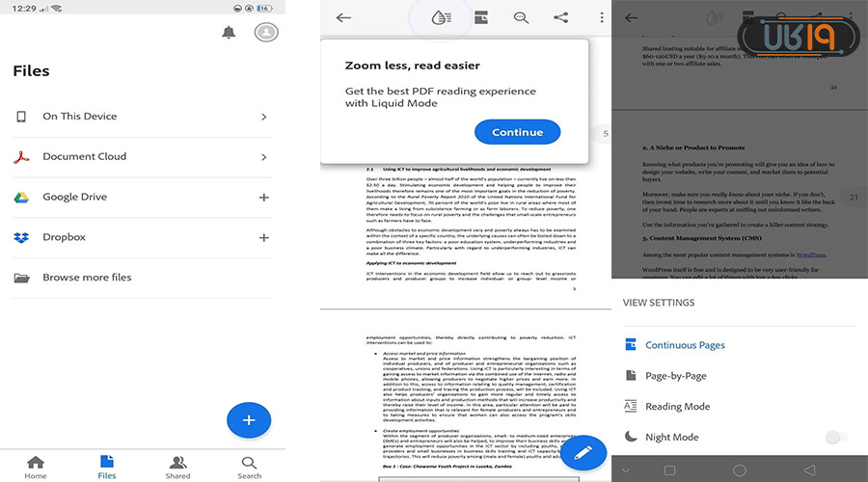
Task: Expand the Document Cloud chevron
Action: 263,157
